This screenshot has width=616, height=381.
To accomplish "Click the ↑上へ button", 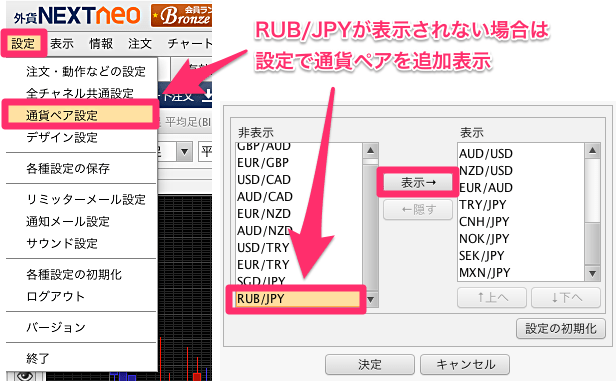I will 492,297.
